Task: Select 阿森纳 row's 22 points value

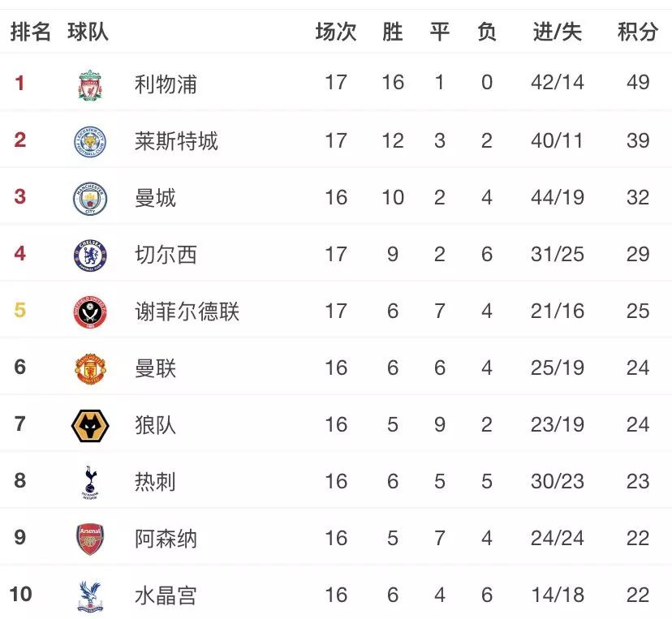Action: [x=638, y=538]
